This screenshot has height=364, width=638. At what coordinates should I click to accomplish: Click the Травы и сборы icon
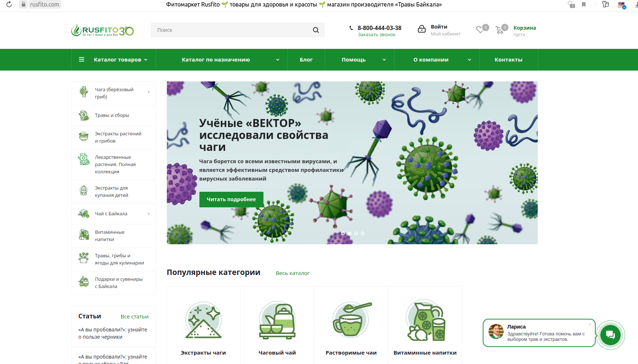click(84, 115)
